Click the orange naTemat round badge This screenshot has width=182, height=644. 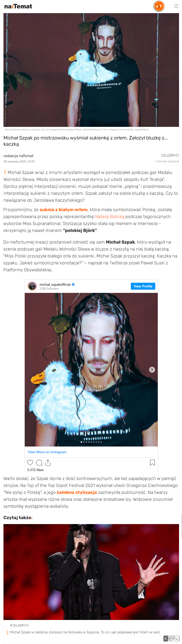click(x=159, y=6)
